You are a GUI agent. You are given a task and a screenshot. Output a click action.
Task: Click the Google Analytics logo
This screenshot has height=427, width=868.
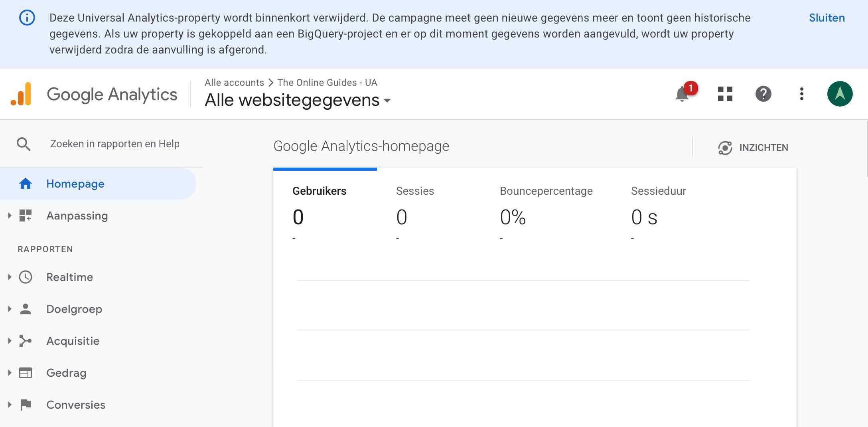pyautogui.click(x=21, y=94)
